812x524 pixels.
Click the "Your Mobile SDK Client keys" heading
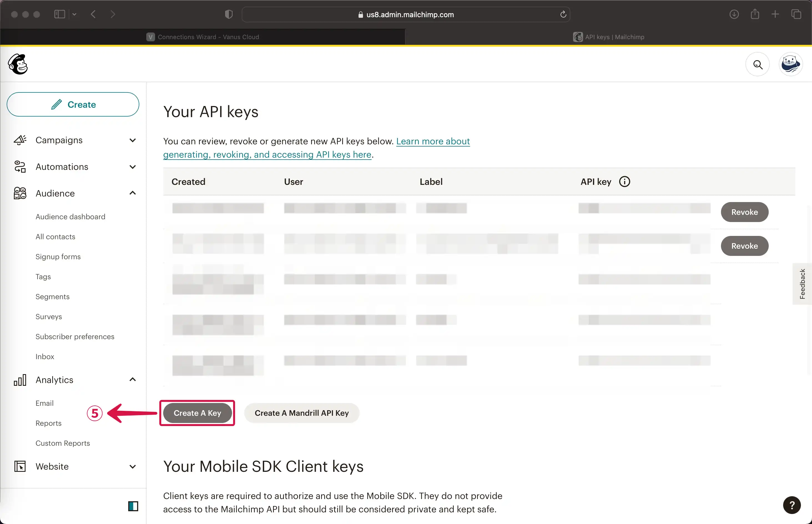[x=263, y=467]
